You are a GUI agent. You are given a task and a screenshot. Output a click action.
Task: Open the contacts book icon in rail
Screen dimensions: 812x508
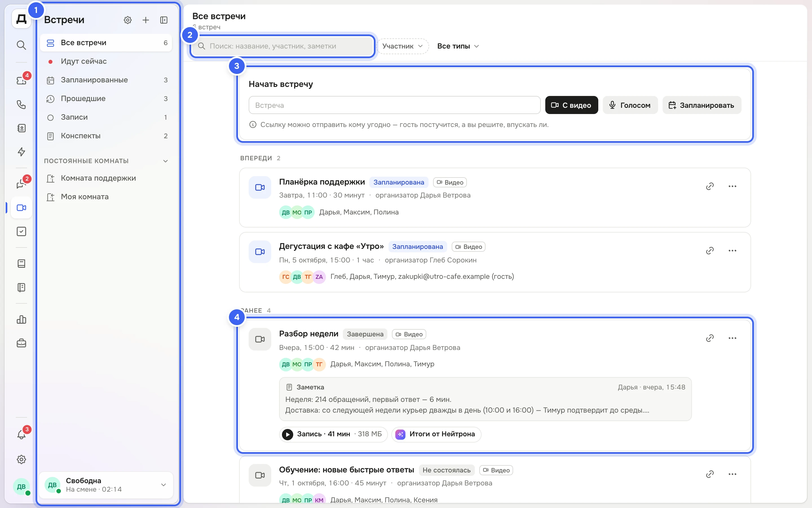coord(21,128)
